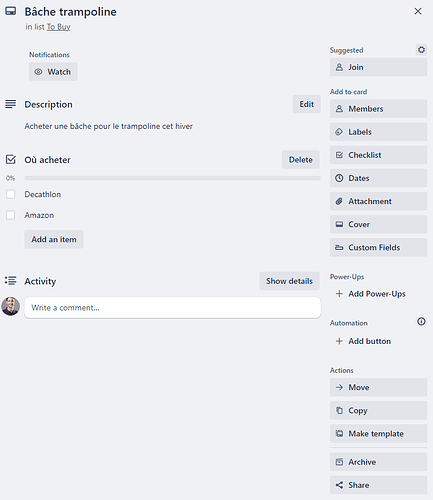
Task: Open Labels from the tag icon
Action: click(x=339, y=132)
